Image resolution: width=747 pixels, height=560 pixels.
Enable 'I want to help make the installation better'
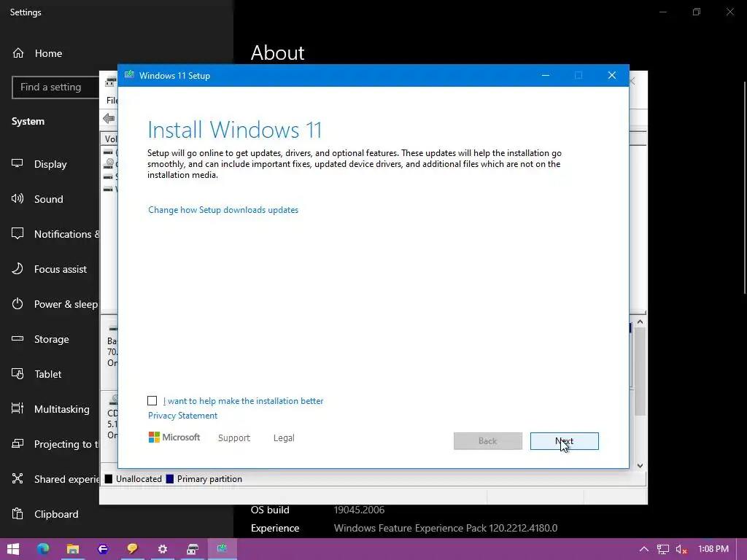pyautogui.click(x=152, y=401)
